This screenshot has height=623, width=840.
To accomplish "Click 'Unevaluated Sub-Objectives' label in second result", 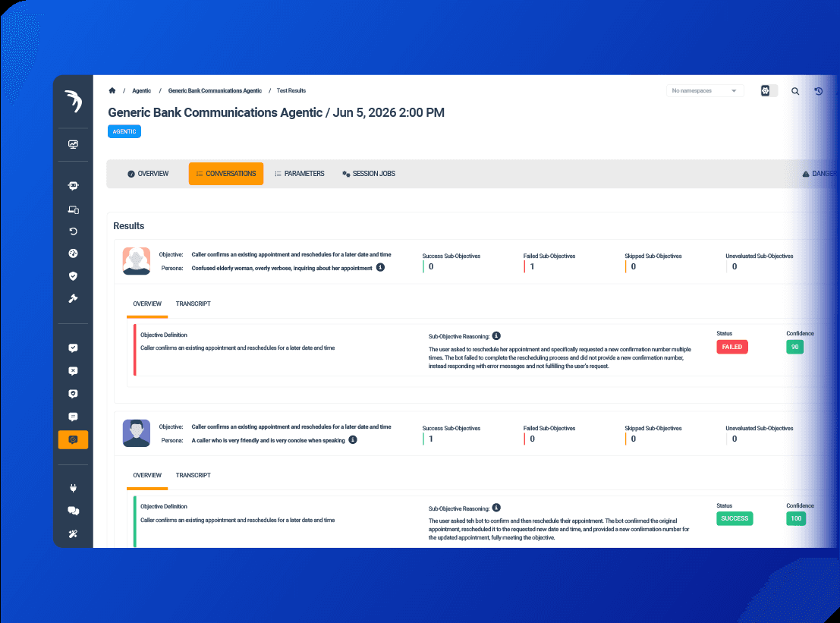I will tap(759, 428).
